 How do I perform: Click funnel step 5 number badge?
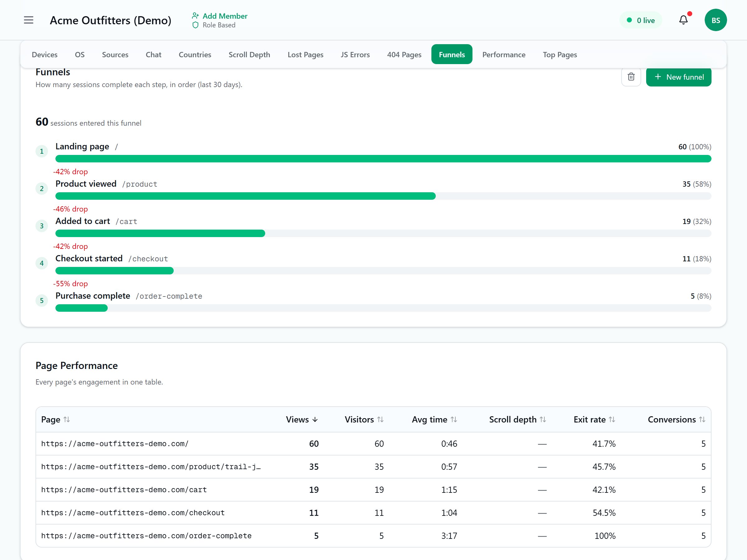pyautogui.click(x=41, y=301)
